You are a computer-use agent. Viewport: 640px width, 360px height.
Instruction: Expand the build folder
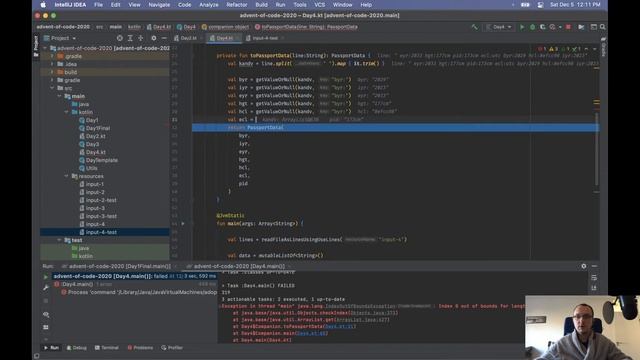pos(52,72)
